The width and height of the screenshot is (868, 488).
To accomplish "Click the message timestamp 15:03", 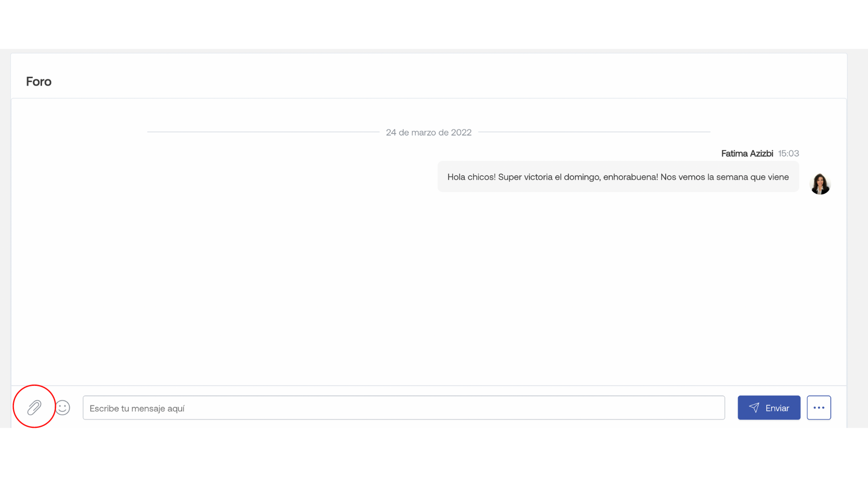I will click(x=788, y=154).
